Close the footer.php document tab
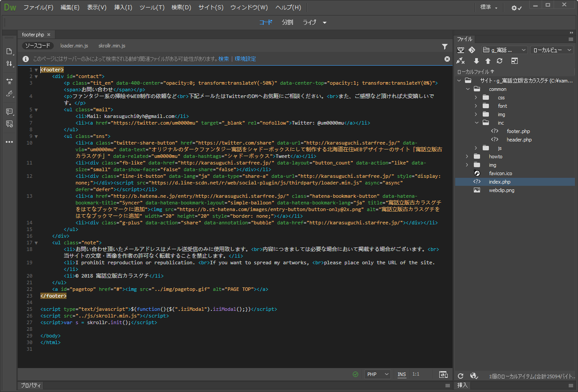Viewport: 578px width, 392px height. coord(49,35)
